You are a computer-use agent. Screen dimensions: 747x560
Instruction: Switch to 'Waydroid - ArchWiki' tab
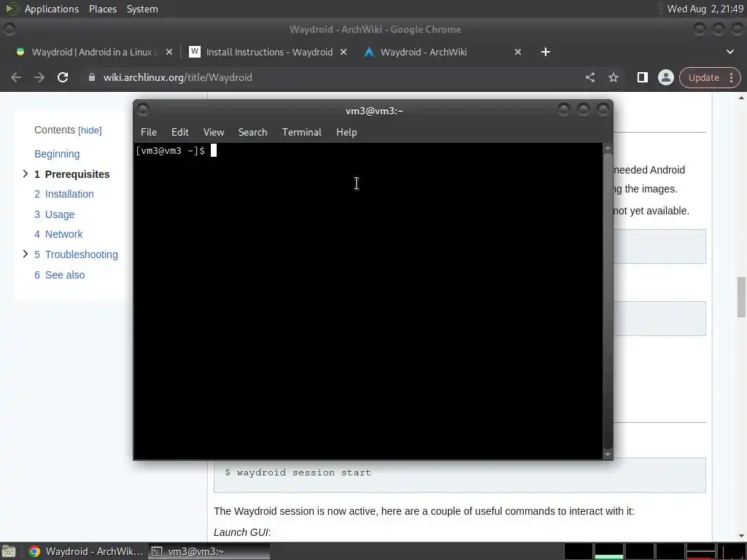[x=442, y=52]
